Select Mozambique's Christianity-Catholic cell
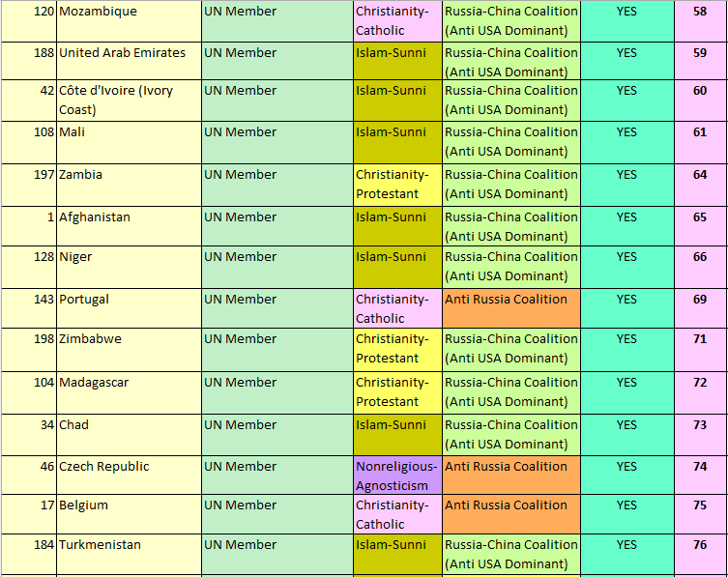The width and height of the screenshot is (728, 577). (397, 21)
